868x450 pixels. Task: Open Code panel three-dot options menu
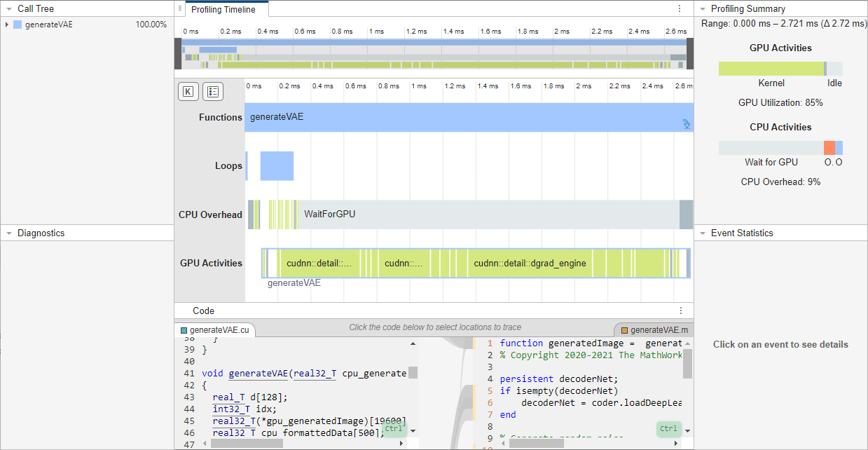tap(680, 311)
